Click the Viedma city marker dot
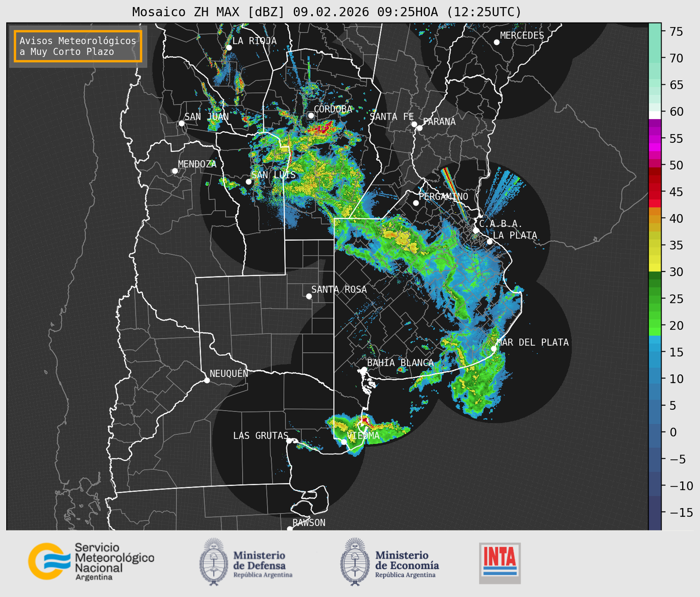The image size is (700, 597). click(344, 442)
